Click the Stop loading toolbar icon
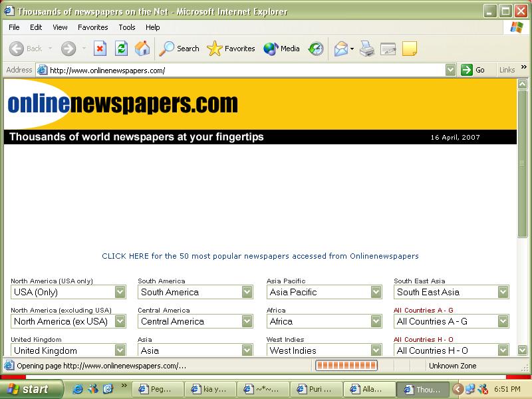The image size is (532, 399). pyautogui.click(x=100, y=49)
